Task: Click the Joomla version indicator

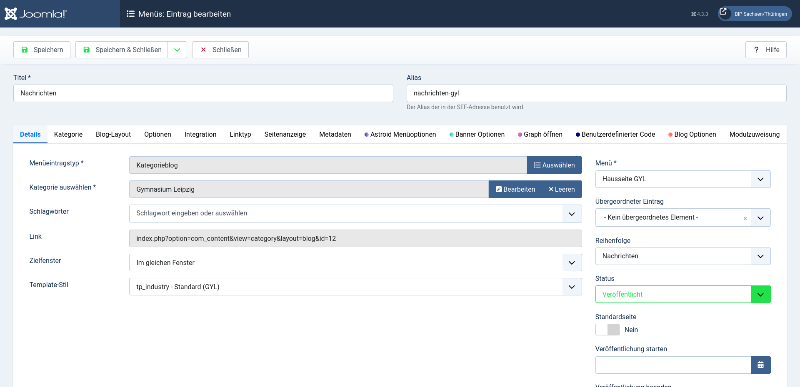Action: (x=699, y=14)
